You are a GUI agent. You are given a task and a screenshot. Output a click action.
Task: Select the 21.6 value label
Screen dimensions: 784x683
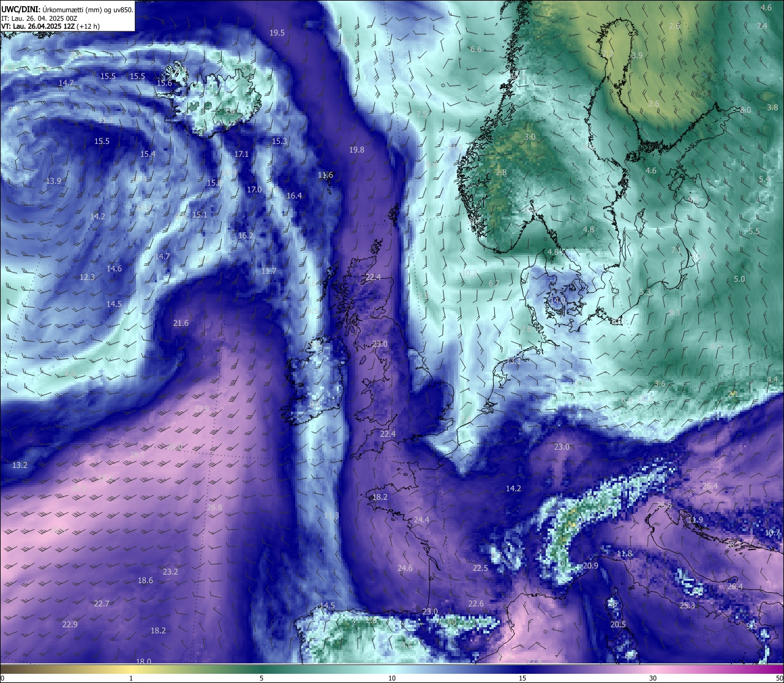181,323
